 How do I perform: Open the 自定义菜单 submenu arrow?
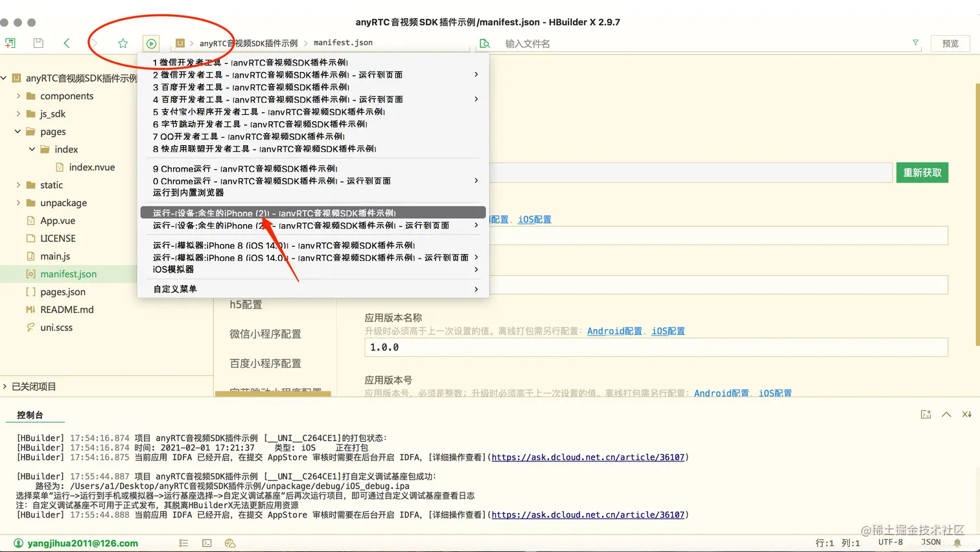(476, 289)
